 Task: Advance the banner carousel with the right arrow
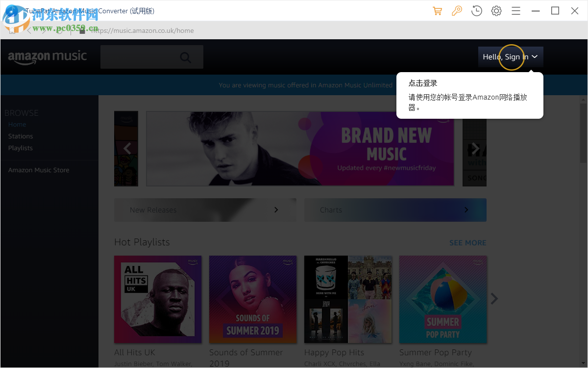pyautogui.click(x=475, y=148)
